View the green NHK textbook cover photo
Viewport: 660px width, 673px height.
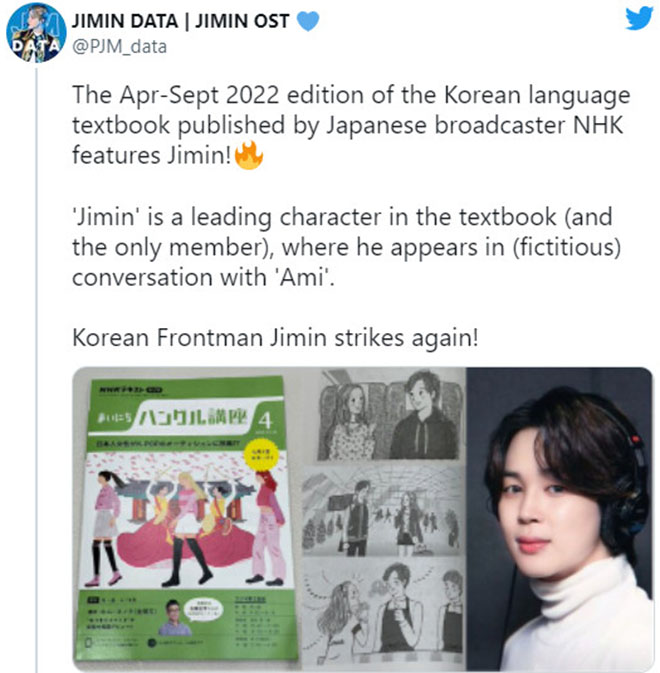[185, 518]
